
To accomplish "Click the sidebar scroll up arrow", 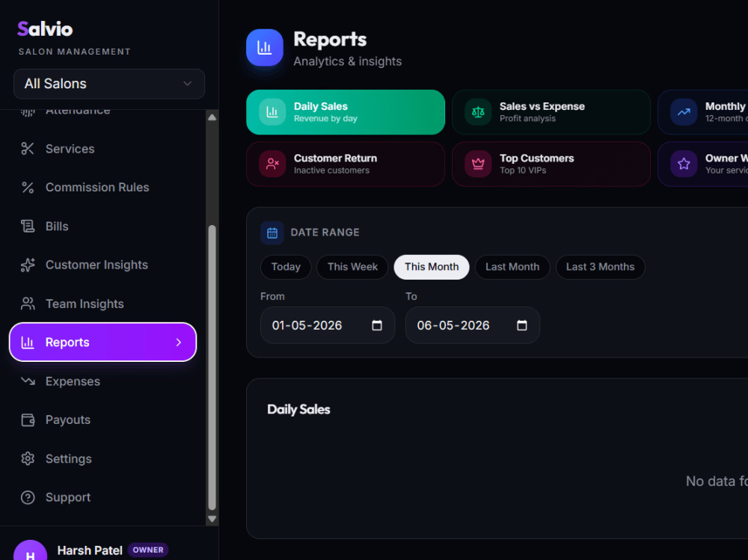I will (x=212, y=117).
